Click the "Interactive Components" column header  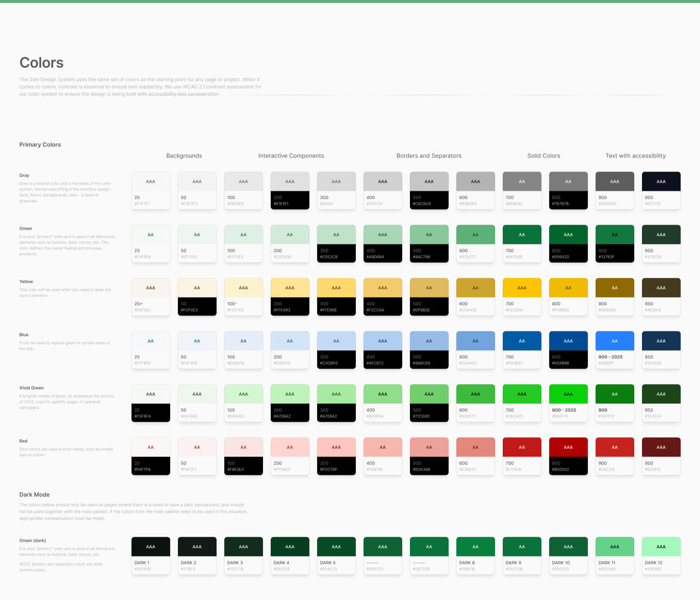coord(291,156)
